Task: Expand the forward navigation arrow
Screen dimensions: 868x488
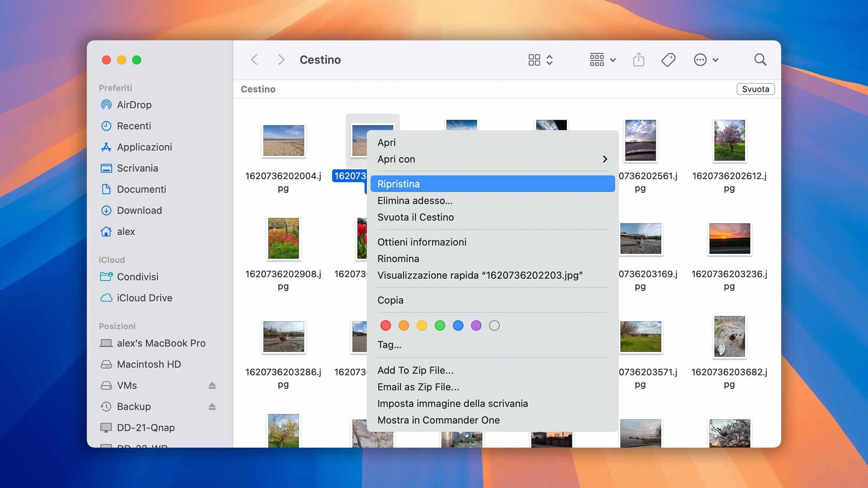Action: tap(281, 59)
